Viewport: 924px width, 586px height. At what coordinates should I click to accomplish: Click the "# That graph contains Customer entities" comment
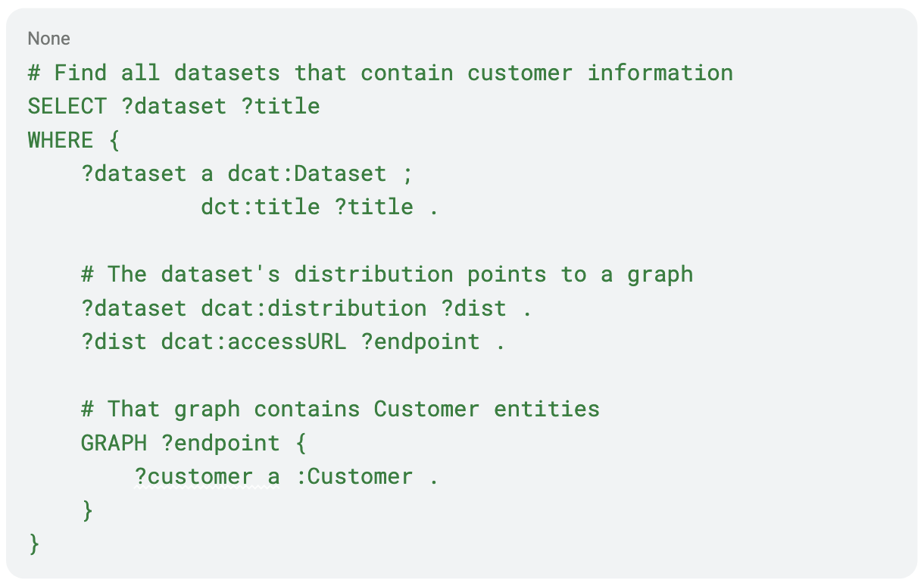pos(340,409)
